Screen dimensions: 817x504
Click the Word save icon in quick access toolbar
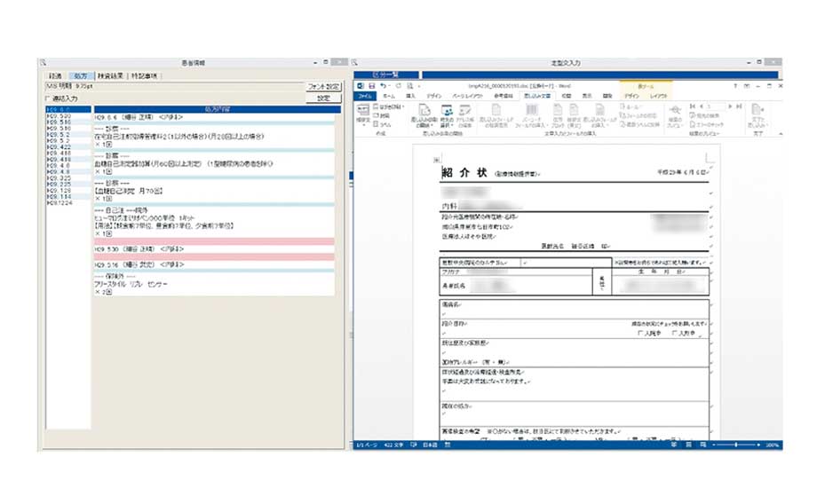pyautogui.click(x=371, y=85)
